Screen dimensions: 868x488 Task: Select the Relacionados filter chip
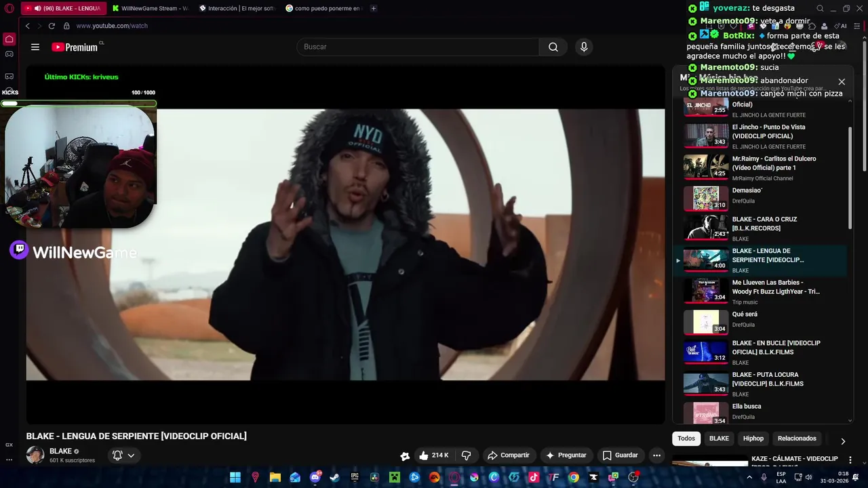(797, 439)
